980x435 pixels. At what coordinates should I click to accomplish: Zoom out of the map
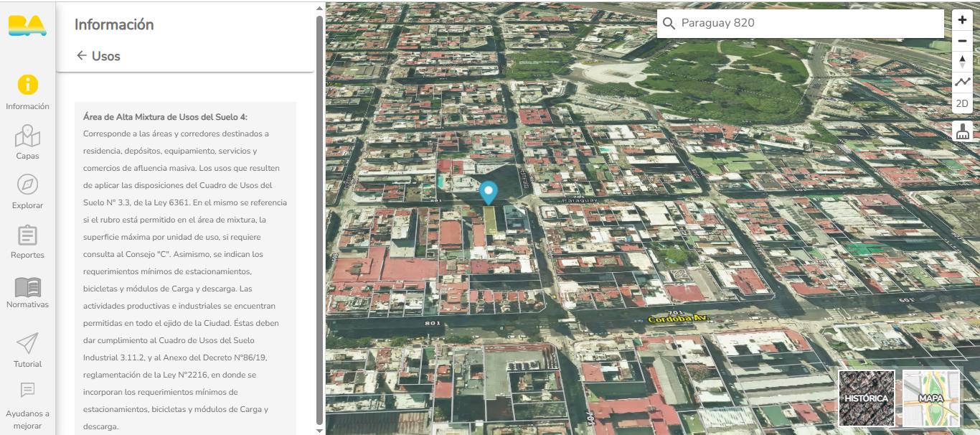click(962, 41)
